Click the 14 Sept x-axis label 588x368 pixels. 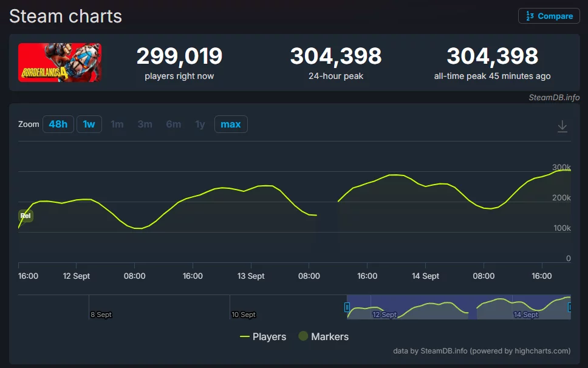pyautogui.click(x=425, y=276)
